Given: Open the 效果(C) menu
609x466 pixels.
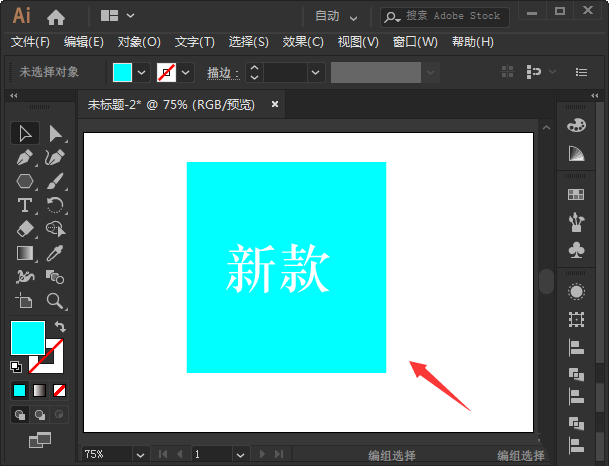Looking at the screenshot, I should (303, 42).
